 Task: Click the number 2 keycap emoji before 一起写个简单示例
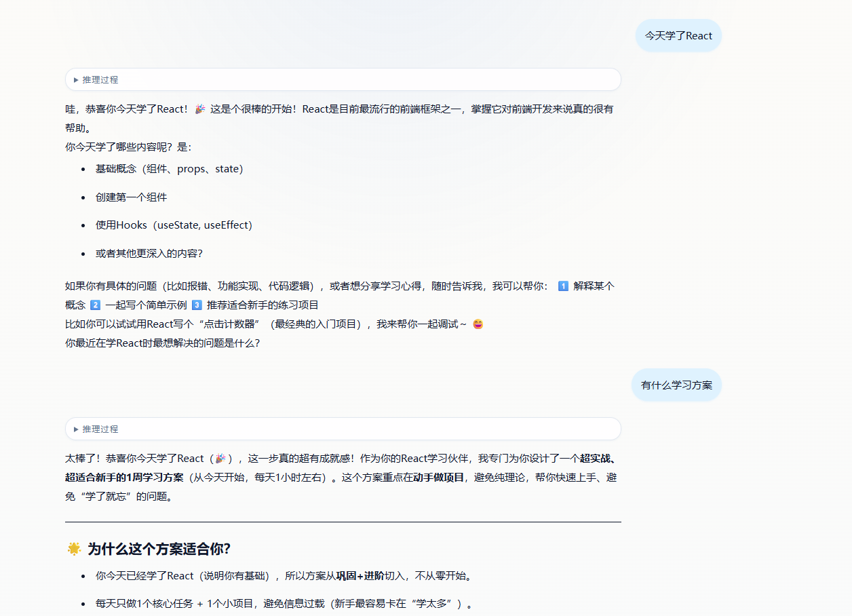(x=95, y=305)
